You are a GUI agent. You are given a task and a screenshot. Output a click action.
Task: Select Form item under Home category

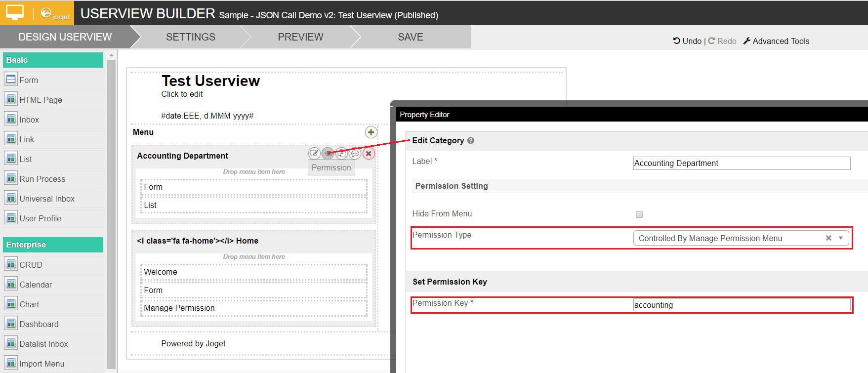(254, 290)
